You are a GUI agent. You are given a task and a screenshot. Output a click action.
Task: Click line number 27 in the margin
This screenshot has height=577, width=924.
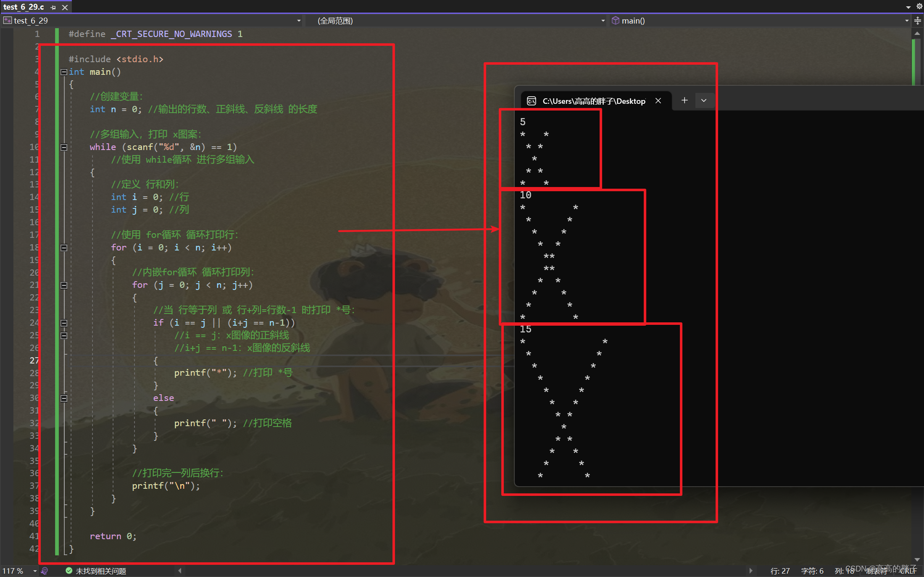point(34,361)
